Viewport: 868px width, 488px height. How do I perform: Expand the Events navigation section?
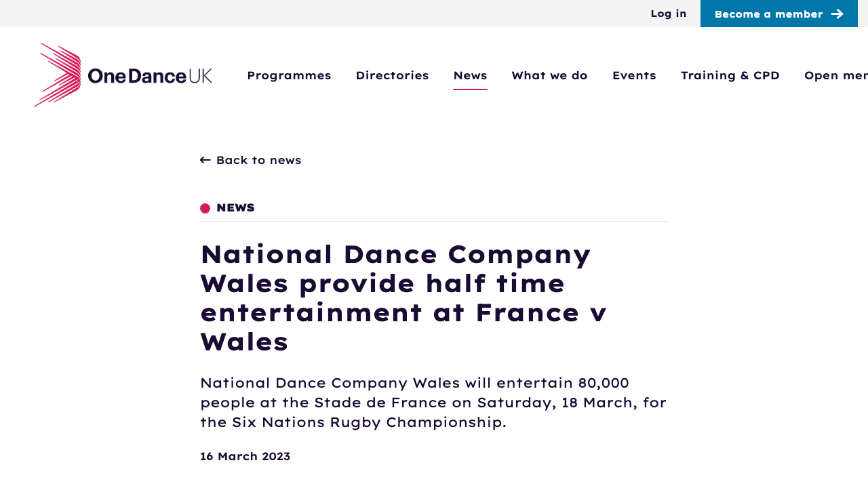(x=634, y=74)
